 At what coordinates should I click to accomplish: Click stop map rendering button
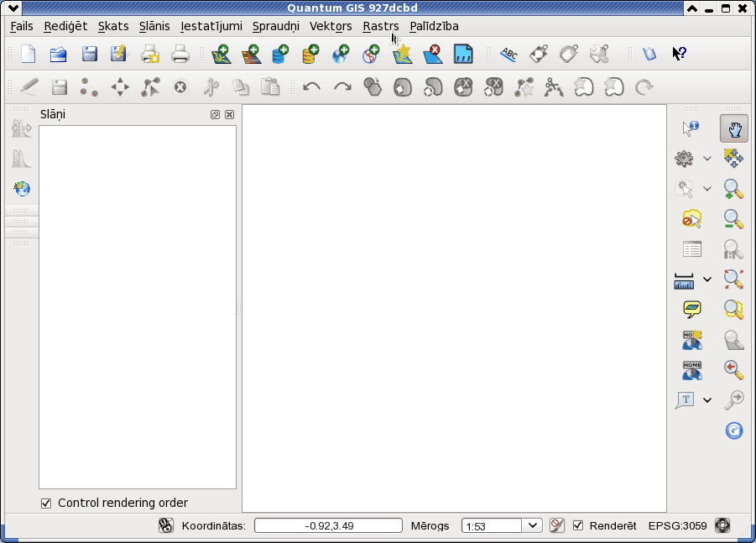[x=557, y=525]
